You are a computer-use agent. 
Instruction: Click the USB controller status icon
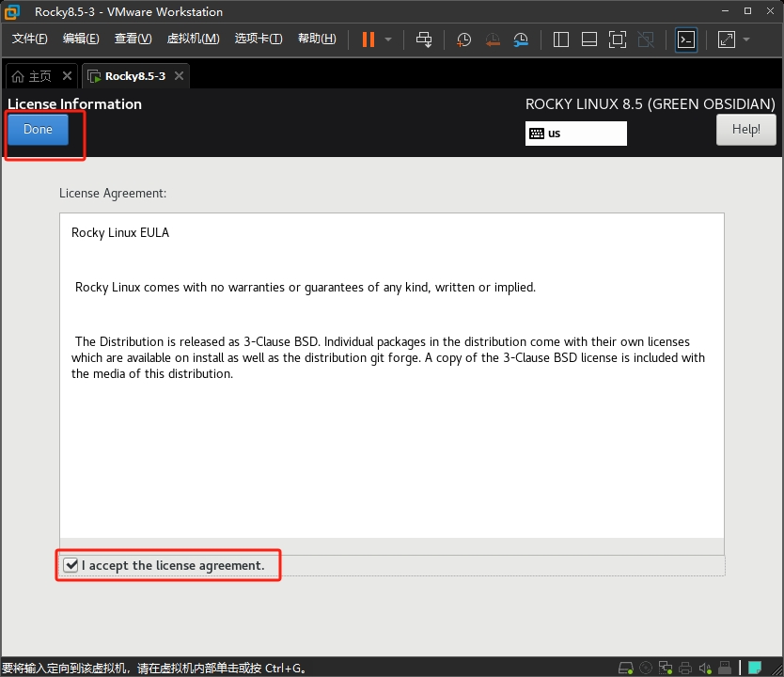(x=725, y=668)
